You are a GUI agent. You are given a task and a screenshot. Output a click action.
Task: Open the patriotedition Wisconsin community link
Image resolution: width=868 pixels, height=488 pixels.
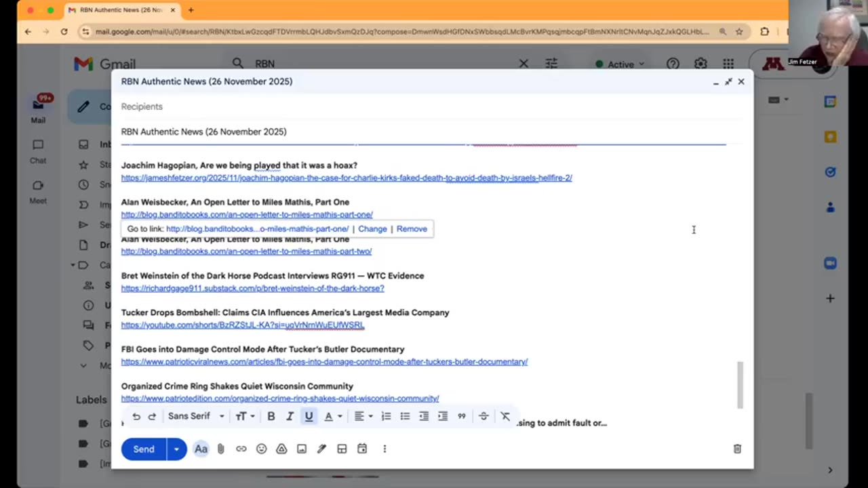tap(280, 399)
